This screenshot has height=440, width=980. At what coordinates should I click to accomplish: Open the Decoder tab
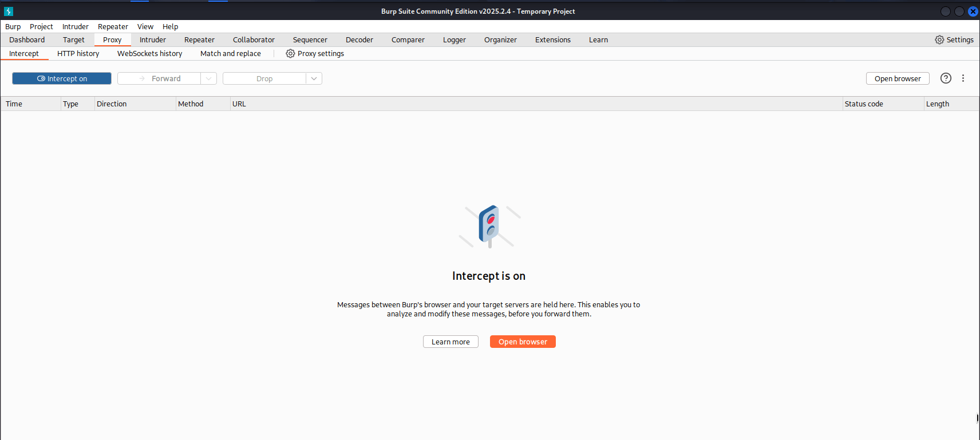[359, 40]
